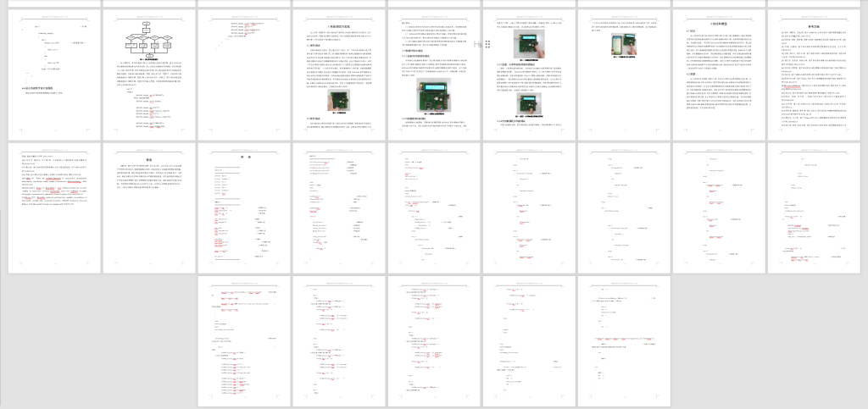The width and height of the screenshot is (868, 409).
Task: Select the first page thumbnail in the bottom row
Action: pyautogui.click(x=241, y=339)
